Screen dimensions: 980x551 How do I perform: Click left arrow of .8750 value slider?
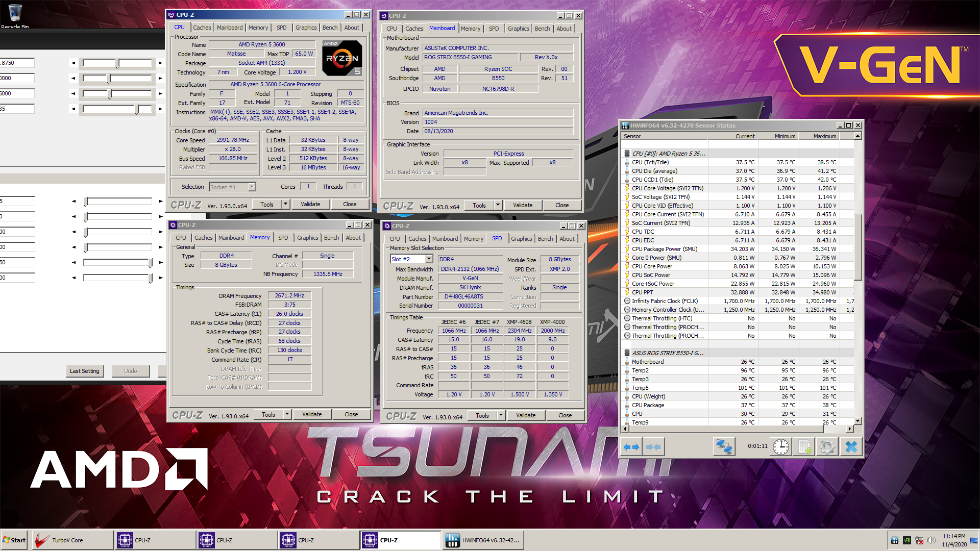pos(73,63)
